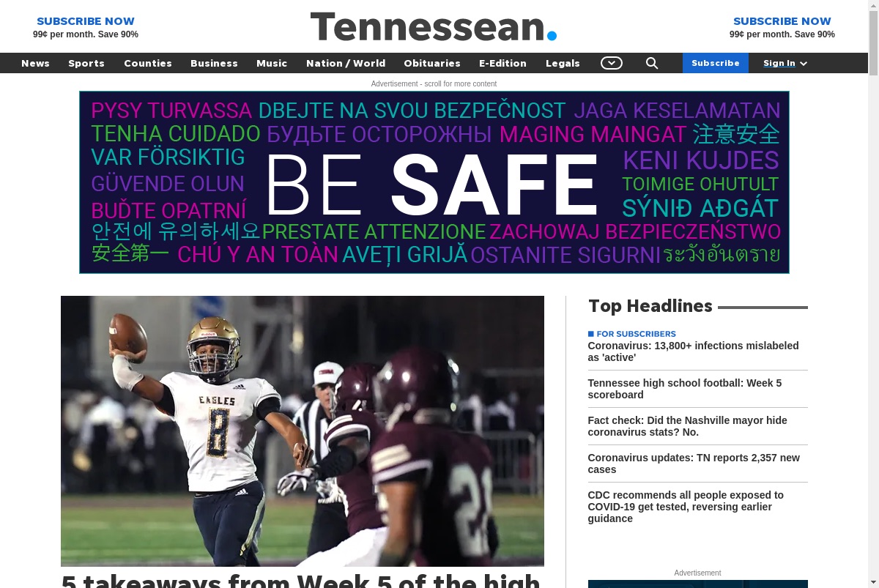
Task: Select the Music nav item
Action: (272, 63)
